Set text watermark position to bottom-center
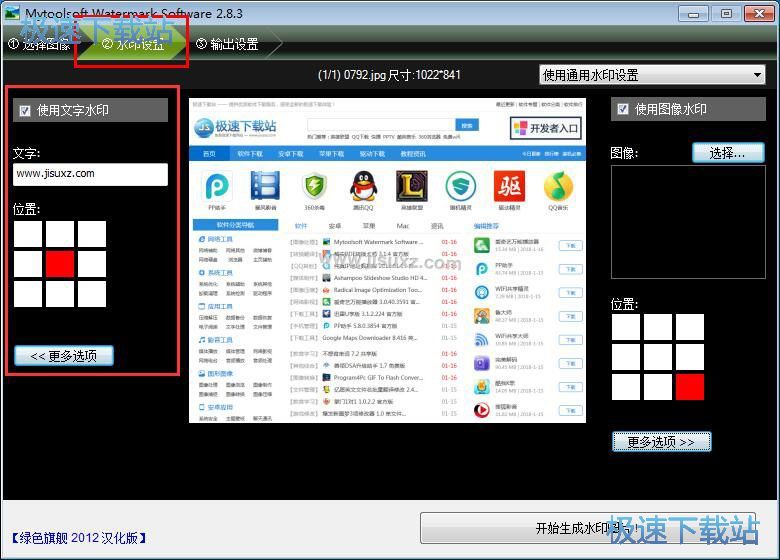Viewport: 780px width, 560px height. (60, 294)
